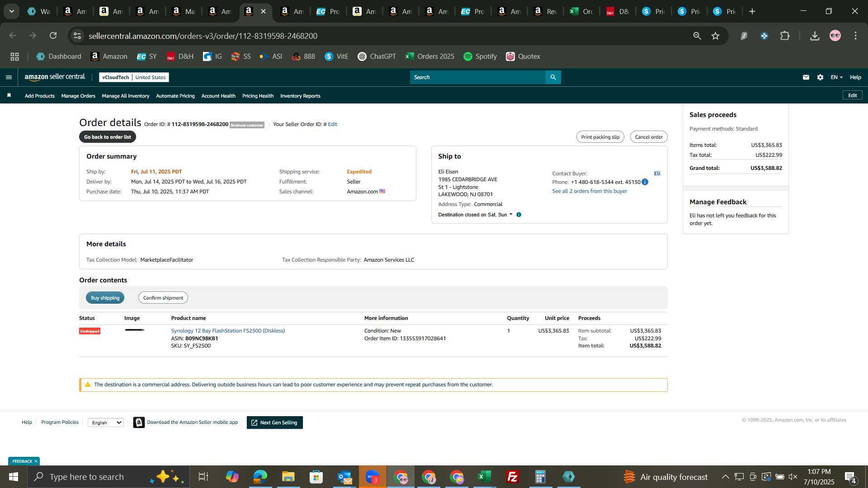Expand the EN language dropdown
Image resolution: width=868 pixels, height=488 pixels.
tap(836, 77)
